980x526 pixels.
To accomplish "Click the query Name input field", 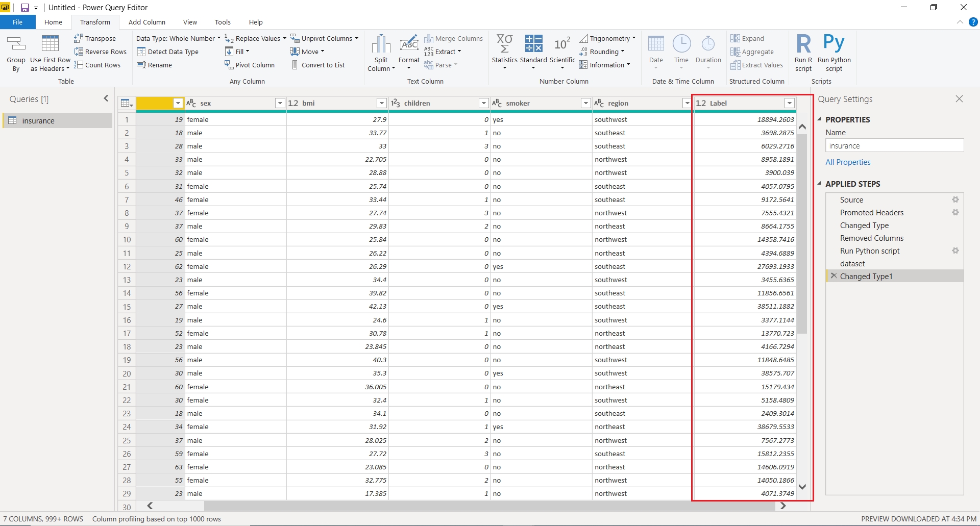I will (894, 146).
